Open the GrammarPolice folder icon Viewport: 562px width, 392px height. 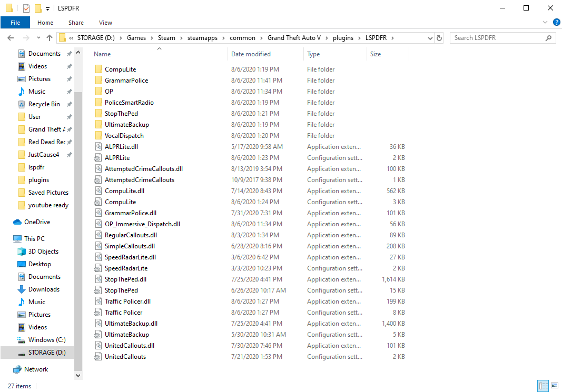pyautogui.click(x=98, y=80)
